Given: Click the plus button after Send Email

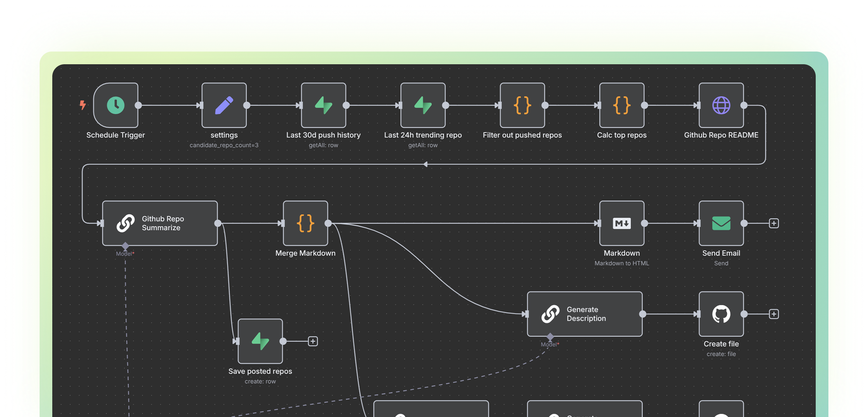Looking at the screenshot, I should (774, 223).
